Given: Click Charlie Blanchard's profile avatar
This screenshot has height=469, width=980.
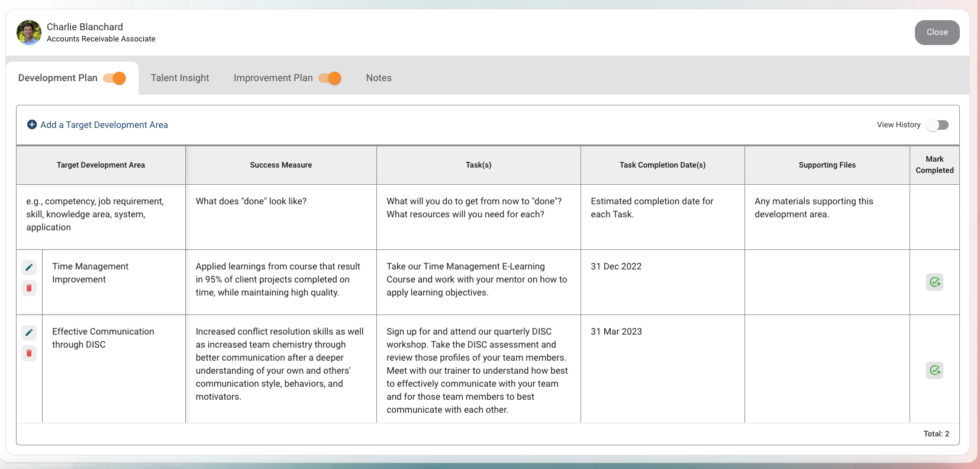Looking at the screenshot, I should pos(29,32).
